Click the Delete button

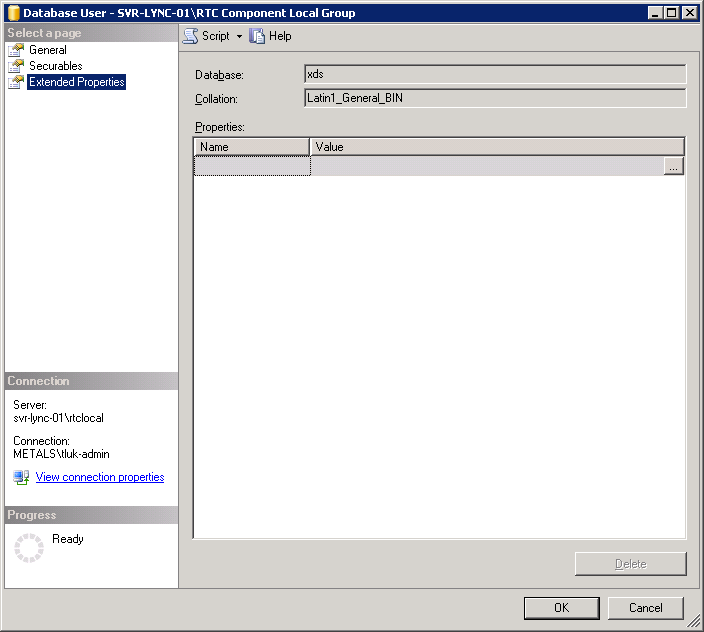630,564
